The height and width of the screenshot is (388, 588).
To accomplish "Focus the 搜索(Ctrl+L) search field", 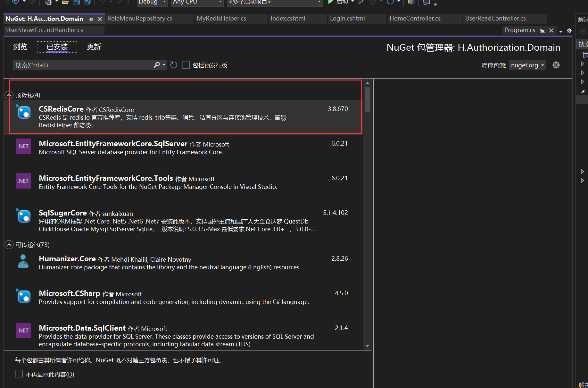I will tap(83, 65).
